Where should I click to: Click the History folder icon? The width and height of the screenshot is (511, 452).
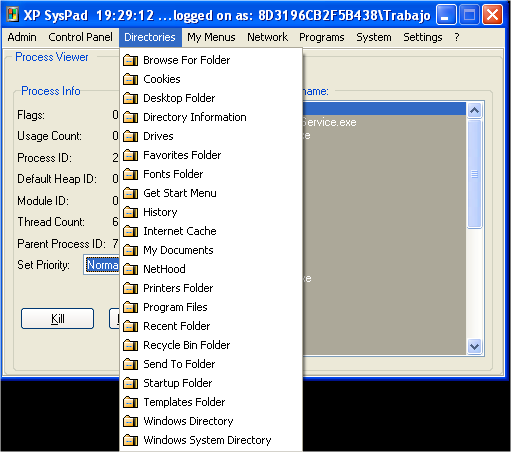[x=130, y=212]
